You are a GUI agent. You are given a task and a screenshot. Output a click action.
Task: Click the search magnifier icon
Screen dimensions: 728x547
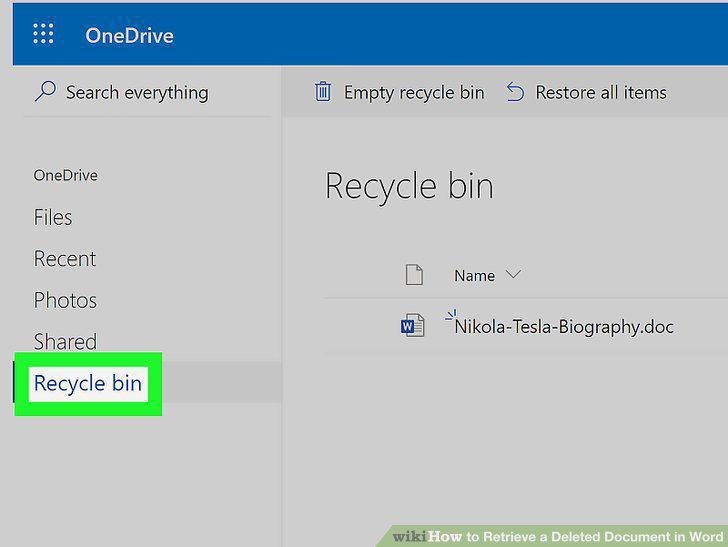(x=46, y=91)
